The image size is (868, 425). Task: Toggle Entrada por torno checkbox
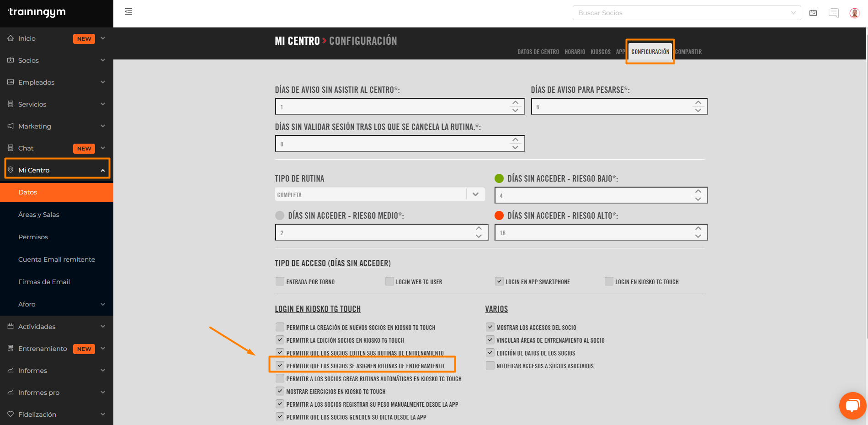pyautogui.click(x=280, y=281)
